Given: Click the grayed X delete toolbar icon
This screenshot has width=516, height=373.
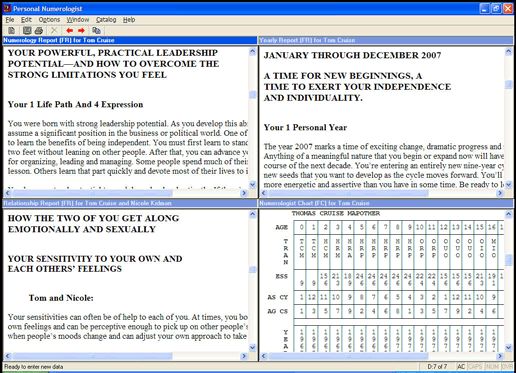Looking at the screenshot, I should click(x=54, y=31).
